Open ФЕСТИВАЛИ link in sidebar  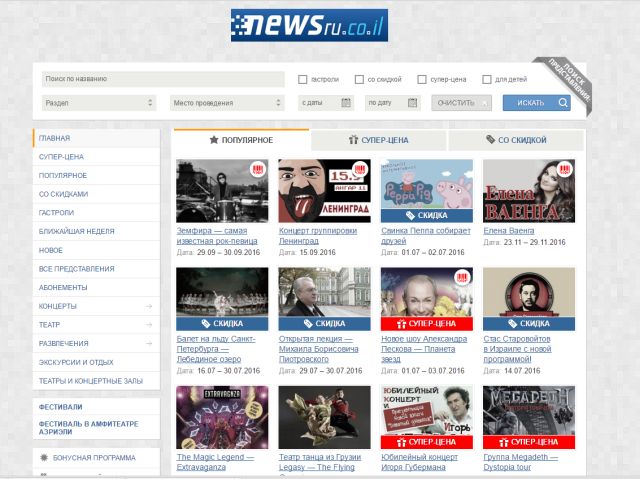(60, 407)
